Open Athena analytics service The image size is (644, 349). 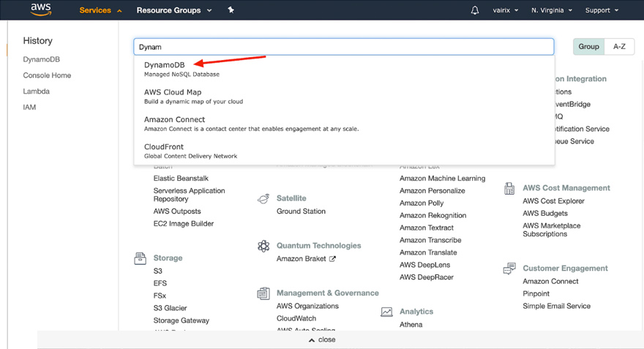pyautogui.click(x=411, y=325)
